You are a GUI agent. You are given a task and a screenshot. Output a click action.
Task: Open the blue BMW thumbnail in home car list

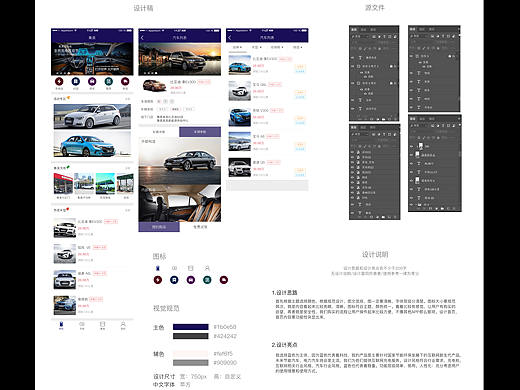tap(65, 305)
